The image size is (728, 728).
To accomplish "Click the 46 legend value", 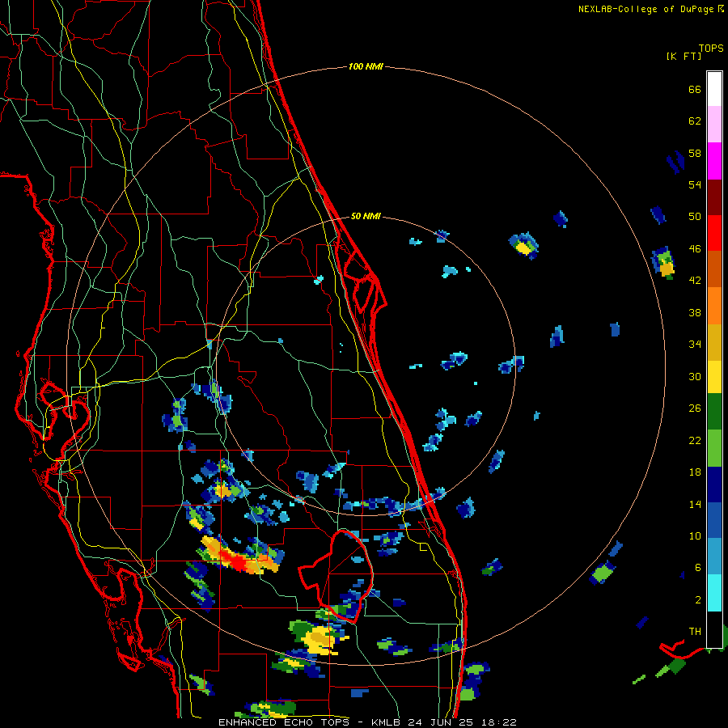I will (x=695, y=249).
